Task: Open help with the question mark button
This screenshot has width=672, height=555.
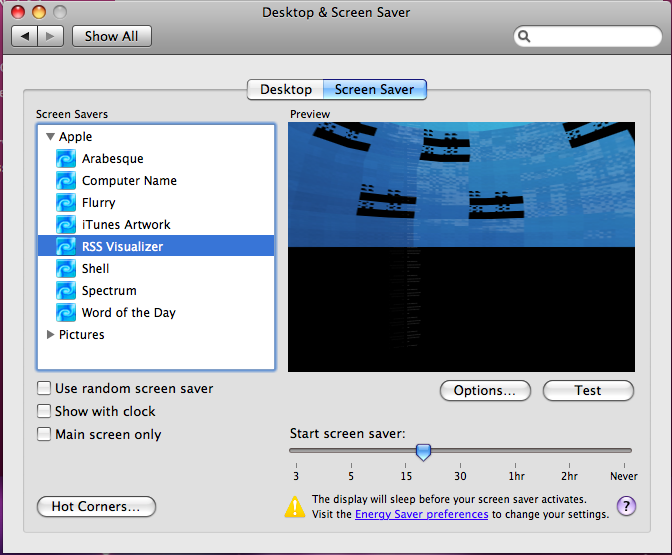Action: coord(626,506)
